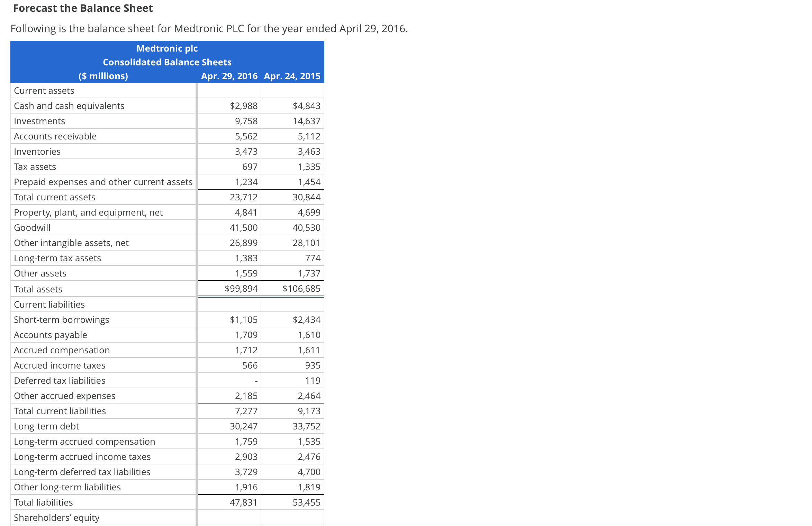Select the Apr. 24, 2015 column header
The image size is (812, 526).
pyautogui.click(x=292, y=76)
